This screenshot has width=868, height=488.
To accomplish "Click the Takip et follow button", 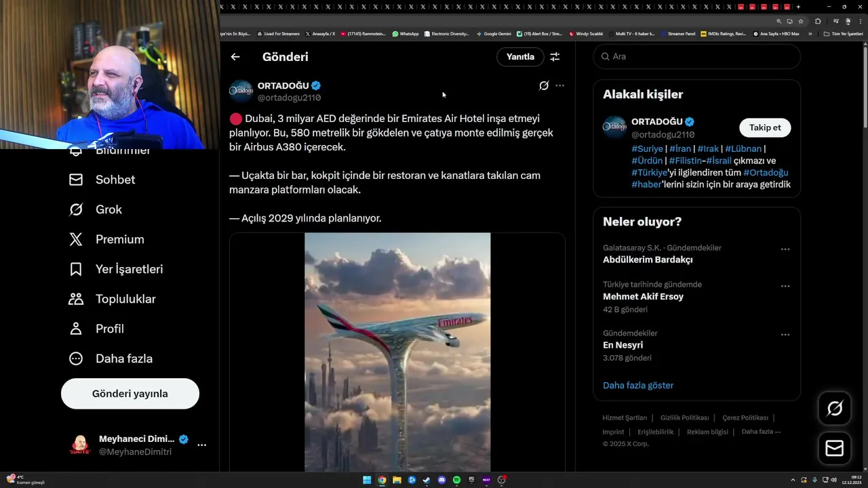I will [x=765, y=127].
